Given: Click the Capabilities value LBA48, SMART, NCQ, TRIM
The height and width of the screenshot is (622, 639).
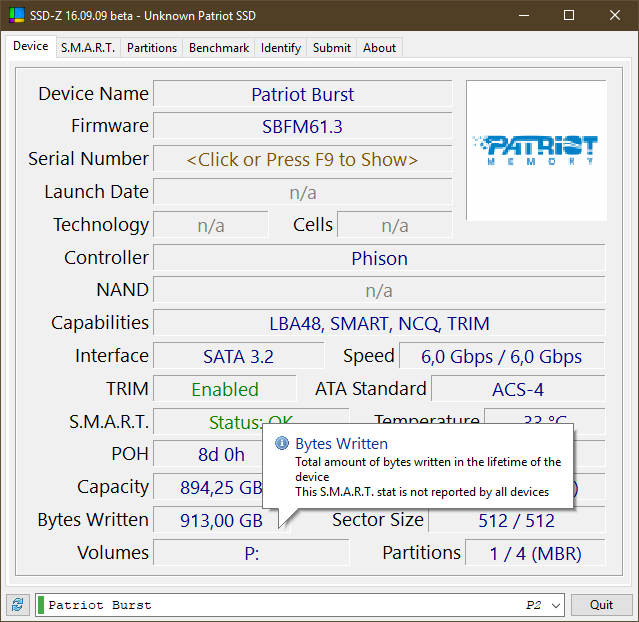Looking at the screenshot, I should tap(379, 324).
